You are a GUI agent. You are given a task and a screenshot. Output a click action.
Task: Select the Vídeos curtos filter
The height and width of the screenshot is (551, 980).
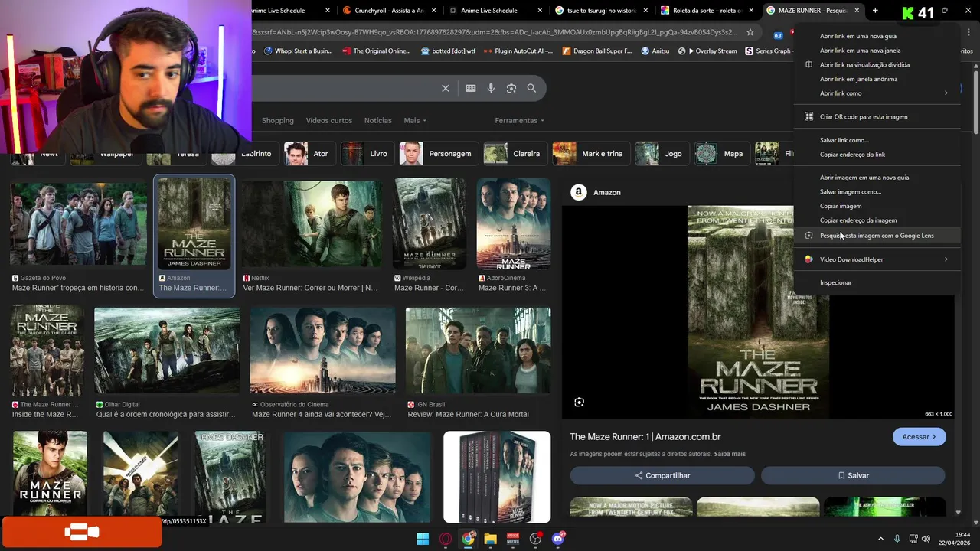(329, 120)
